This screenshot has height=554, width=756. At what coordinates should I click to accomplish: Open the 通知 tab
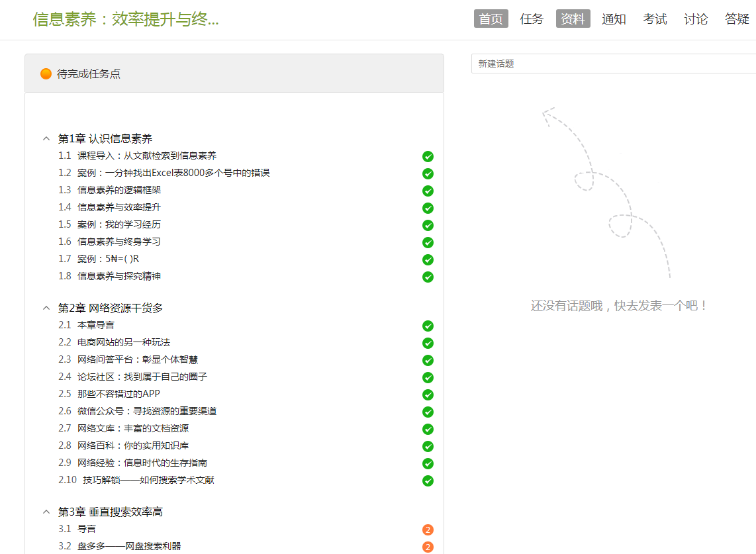pyautogui.click(x=614, y=19)
